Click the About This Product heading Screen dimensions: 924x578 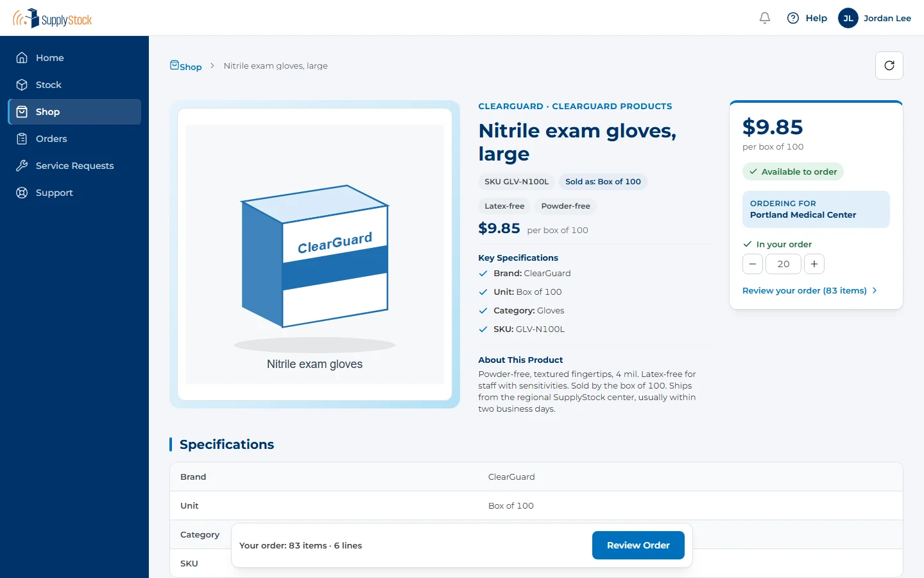coord(520,360)
